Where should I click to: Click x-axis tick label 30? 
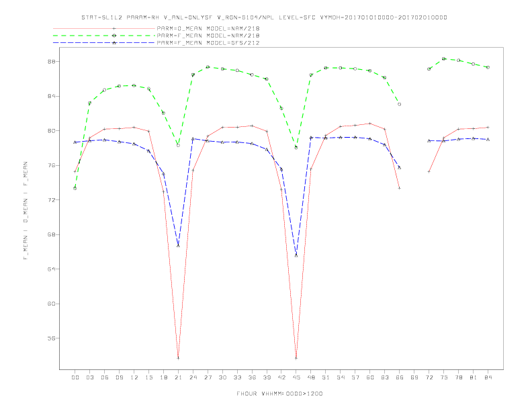tap(222, 377)
